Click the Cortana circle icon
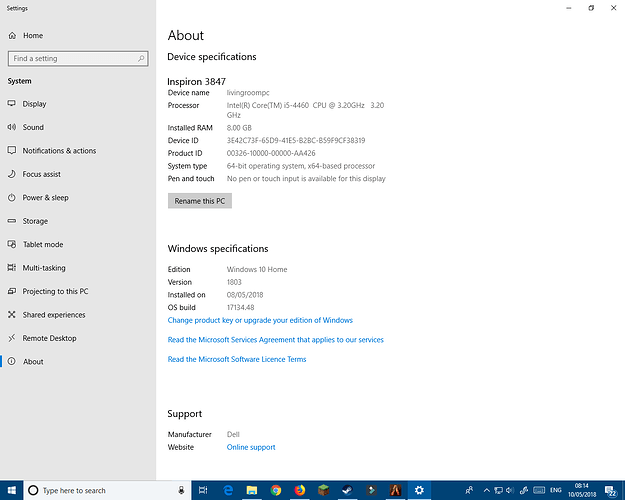Image resolution: width=625 pixels, height=500 pixels. (x=33, y=490)
